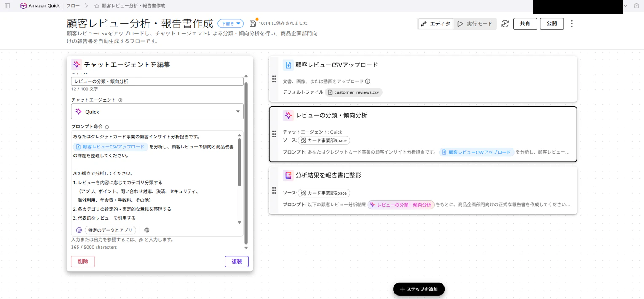Viewport: 644px width, 299px height.
Task: Open the 下書き status dropdown
Action: pos(231,24)
